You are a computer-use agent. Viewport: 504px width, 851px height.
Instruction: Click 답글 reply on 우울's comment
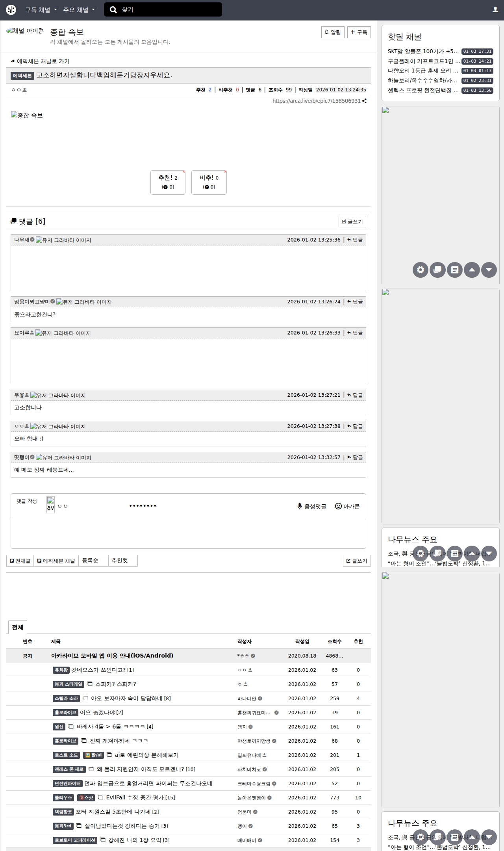355,395
